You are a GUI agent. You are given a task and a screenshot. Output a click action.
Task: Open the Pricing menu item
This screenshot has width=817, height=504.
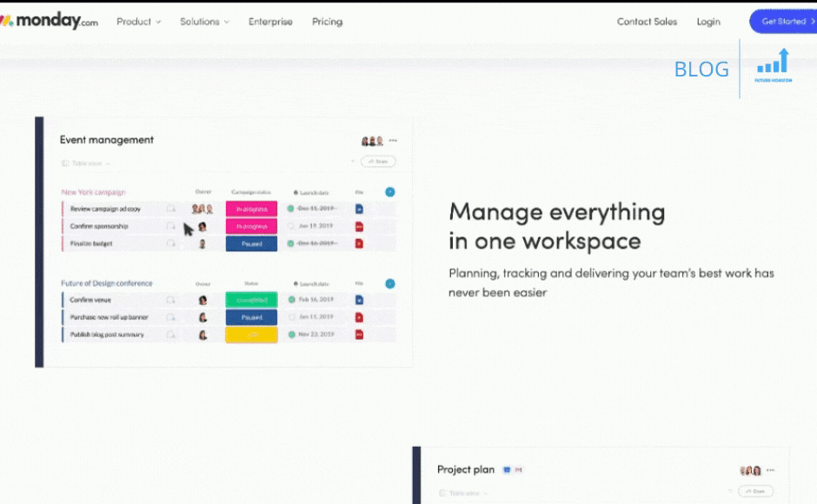point(327,22)
